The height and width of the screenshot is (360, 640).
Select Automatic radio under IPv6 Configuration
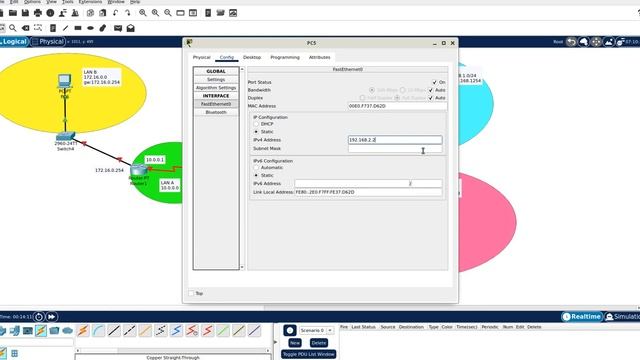pyautogui.click(x=256, y=167)
